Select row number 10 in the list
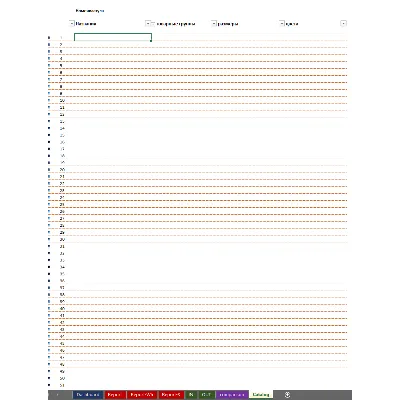Viewport: 400px width, 400px height. [x=62, y=100]
